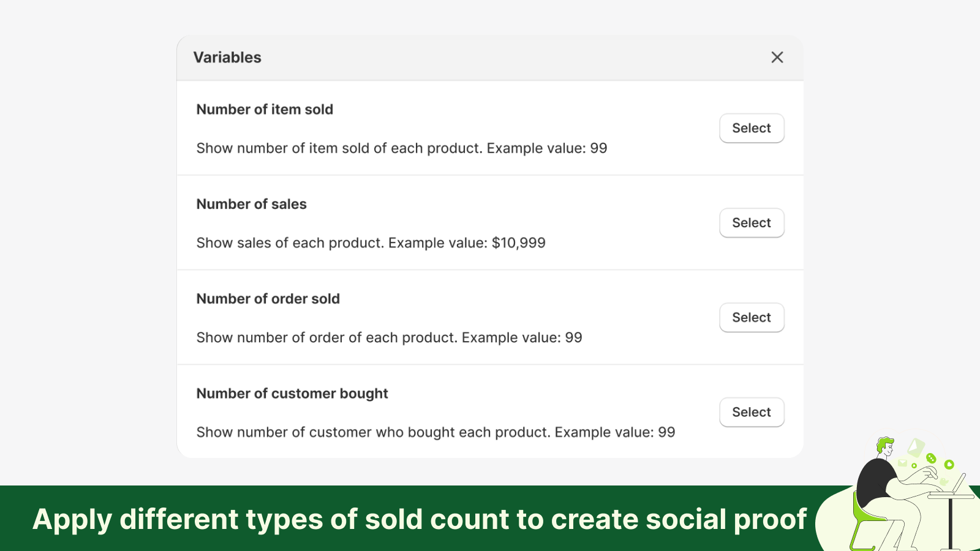980x551 pixels.
Task: Click the Number of item sold heading
Action: (265, 109)
